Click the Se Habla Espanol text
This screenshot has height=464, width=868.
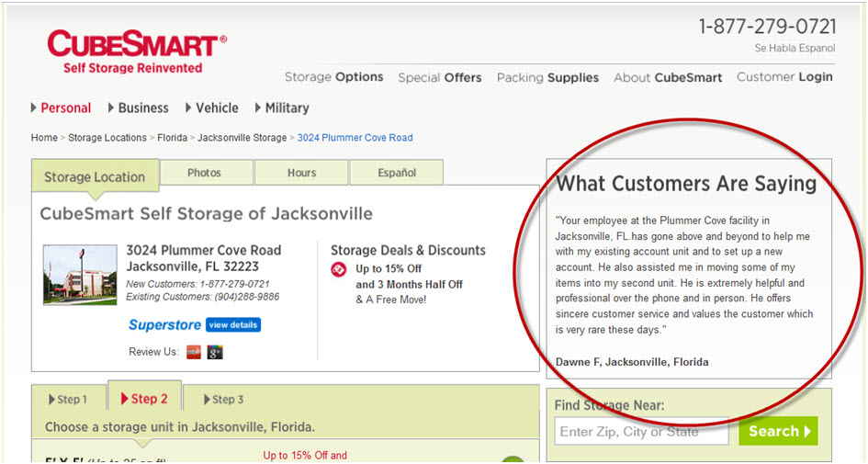tap(795, 48)
